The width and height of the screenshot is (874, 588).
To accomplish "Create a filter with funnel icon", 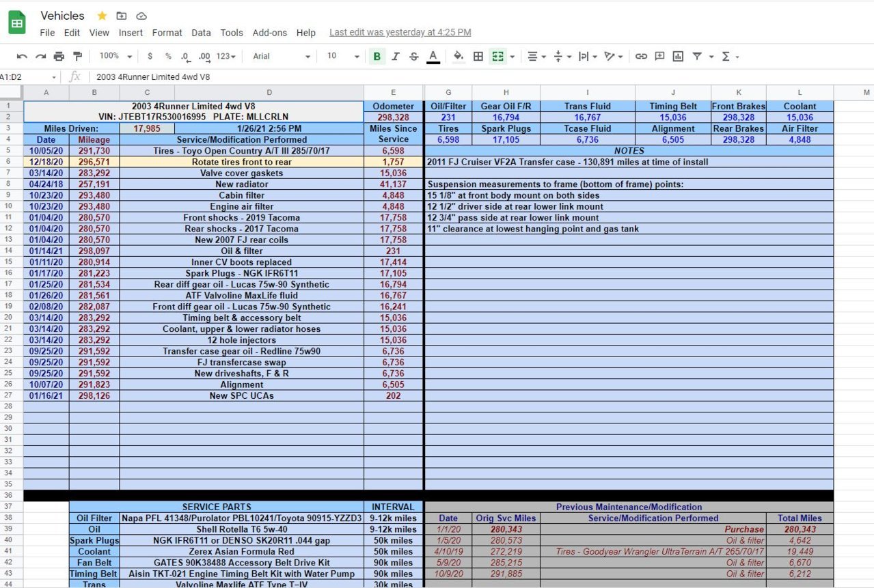I will point(697,56).
